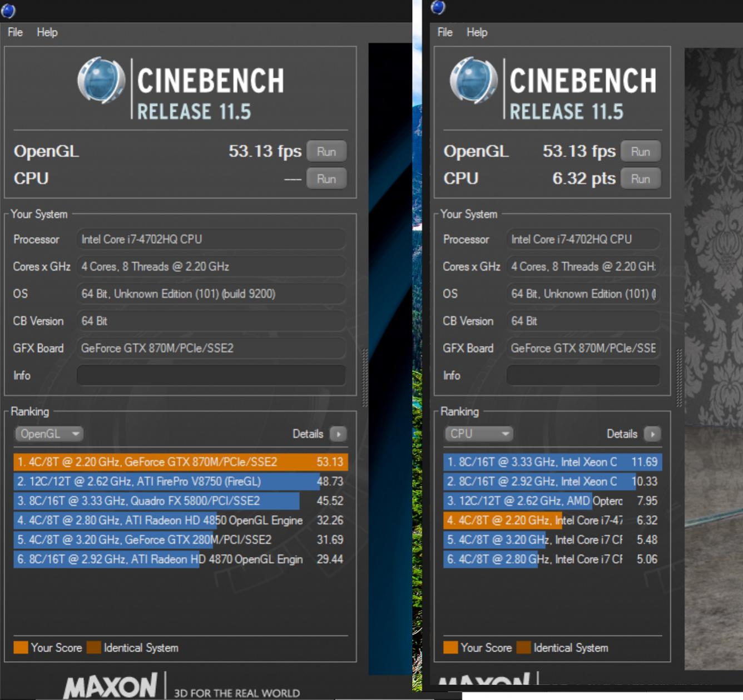This screenshot has height=700, width=743.
Task: Click the '48.73' score in the OpenGL ranking
Action: pyautogui.click(x=330, y=481)
